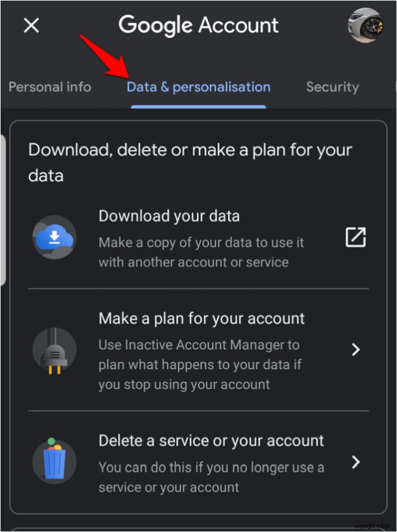Tap the avatar image in the top corner
This screenshot has width=397, height=532.
[365, 26]
